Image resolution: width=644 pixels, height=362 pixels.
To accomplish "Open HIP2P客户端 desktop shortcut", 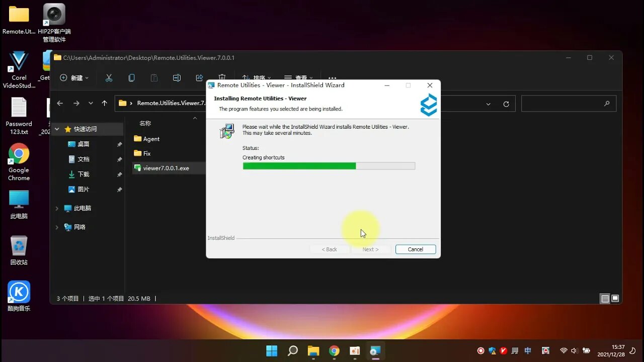I will click(x=54, y=23).
